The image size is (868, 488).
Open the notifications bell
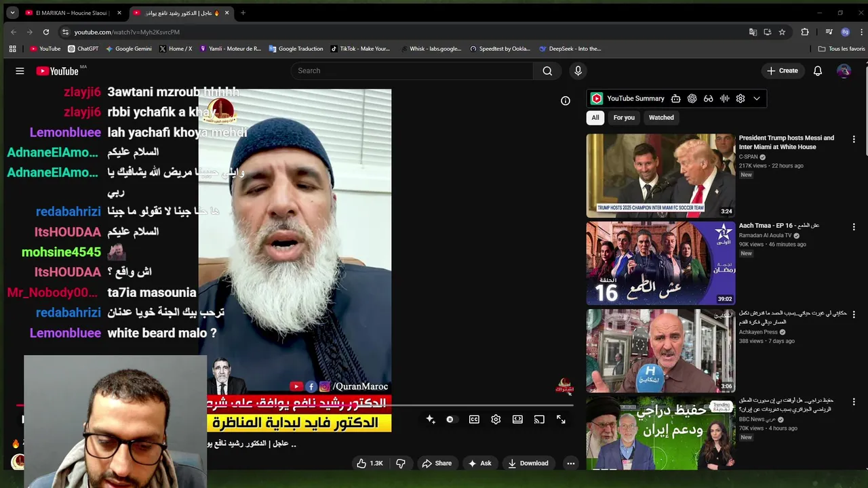pyautogui.click(x=818, y=70)
